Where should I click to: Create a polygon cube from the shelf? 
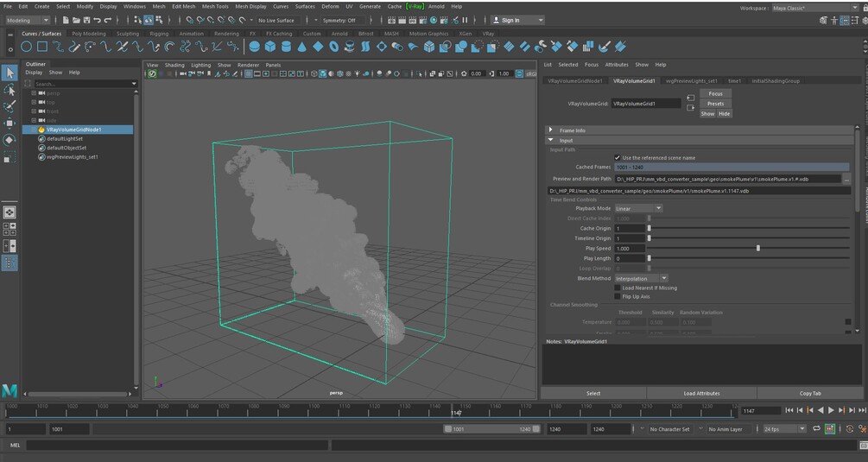pos(270,47)
